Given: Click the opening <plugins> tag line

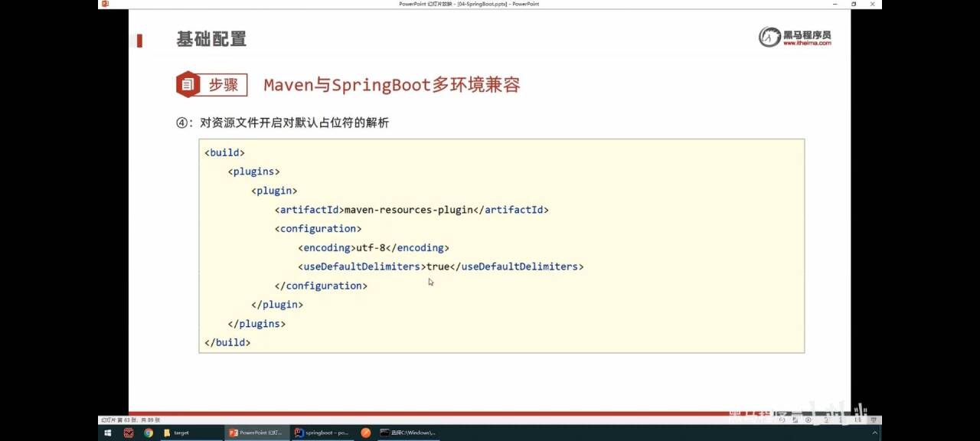Looking at the screenshot, I should tap(253, 171).
